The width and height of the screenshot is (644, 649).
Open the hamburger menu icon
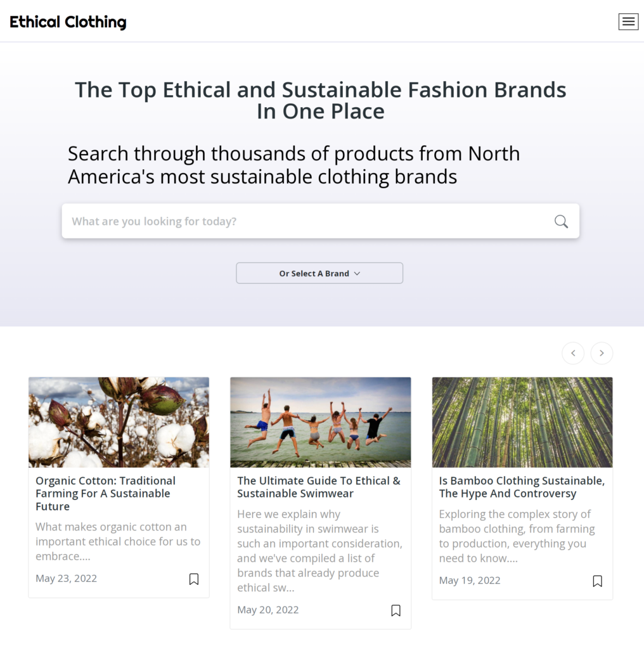click(x=628, y=22)
